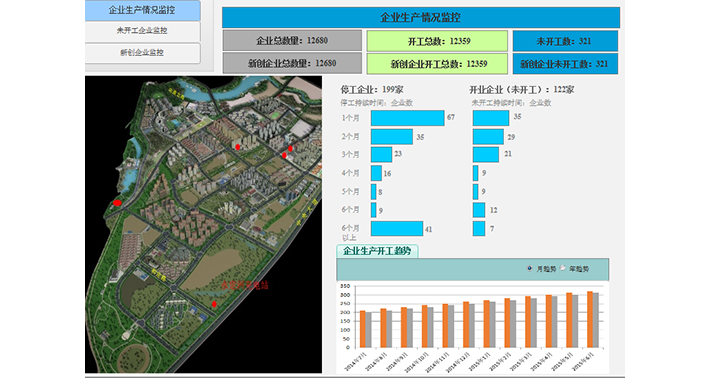The height and width of the screenshot is (378, 711).
Task: Click the 开工总数: 12359 box
Action: [x=437, y=41]
